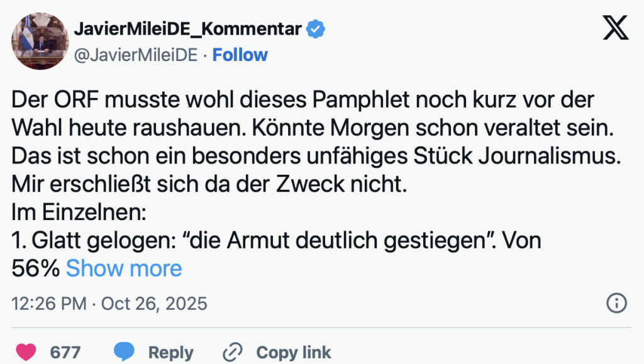The height and width of the screenshot is (364, 644).
Task: Click the "Glatt gelogen" quote line
Action: [x=277, y=240]
